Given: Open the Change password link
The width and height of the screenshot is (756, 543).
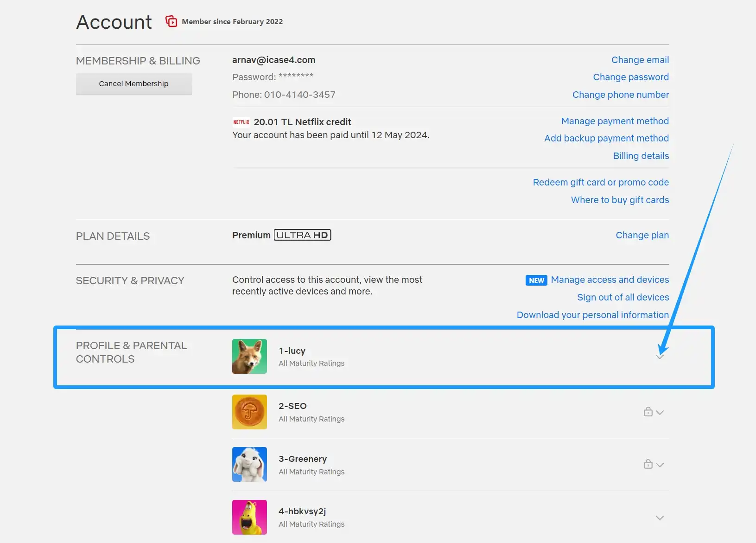Looking at the screenshot, I should (x=631, y=77).
